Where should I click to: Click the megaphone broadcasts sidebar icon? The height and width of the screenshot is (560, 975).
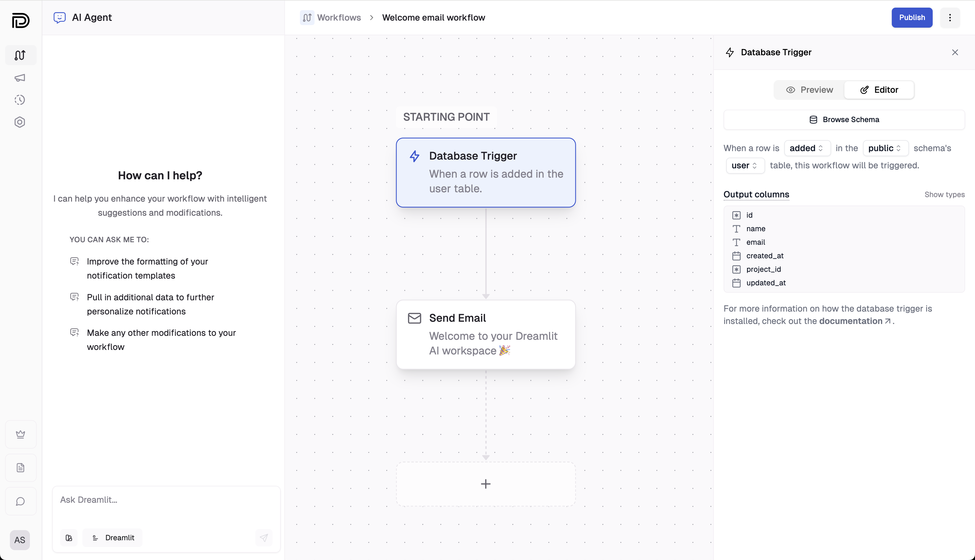20,78
